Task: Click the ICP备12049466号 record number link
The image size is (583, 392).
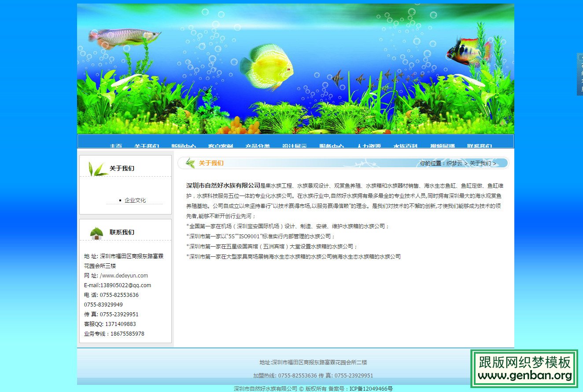Action: tap(370, 389)
